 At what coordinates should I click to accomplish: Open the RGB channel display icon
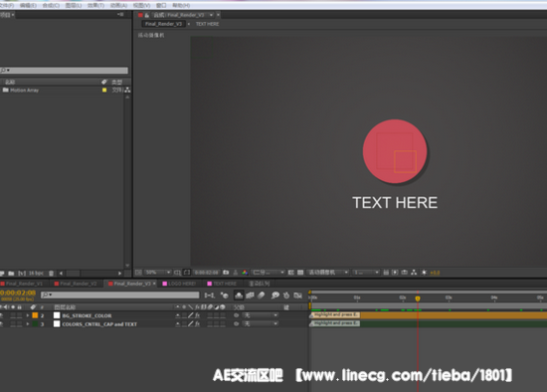pos(245,273)
